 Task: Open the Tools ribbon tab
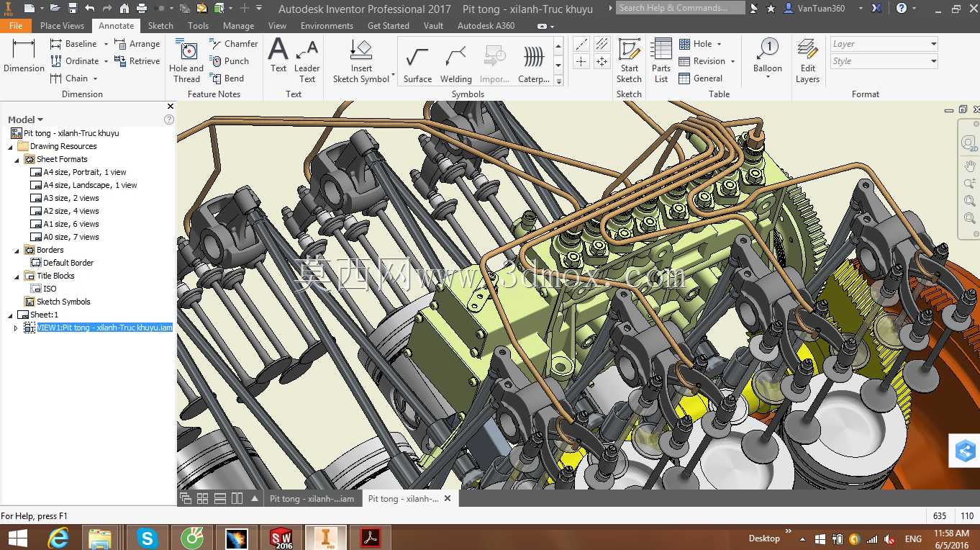pyautogui.click(x=198, y=25)
